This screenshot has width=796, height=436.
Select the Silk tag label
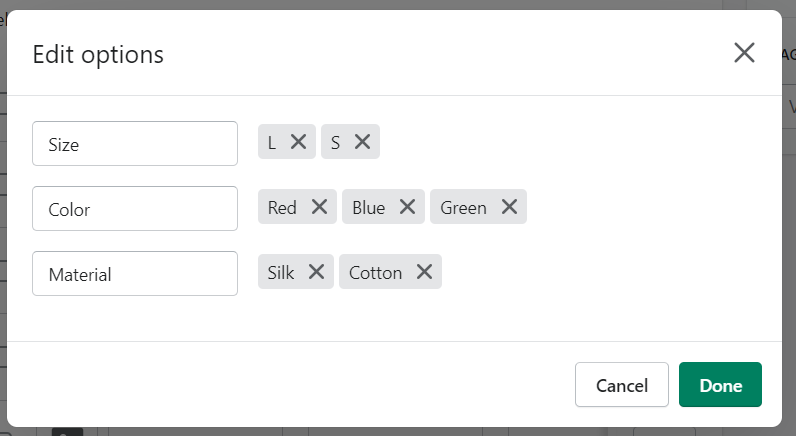(281, 273)
